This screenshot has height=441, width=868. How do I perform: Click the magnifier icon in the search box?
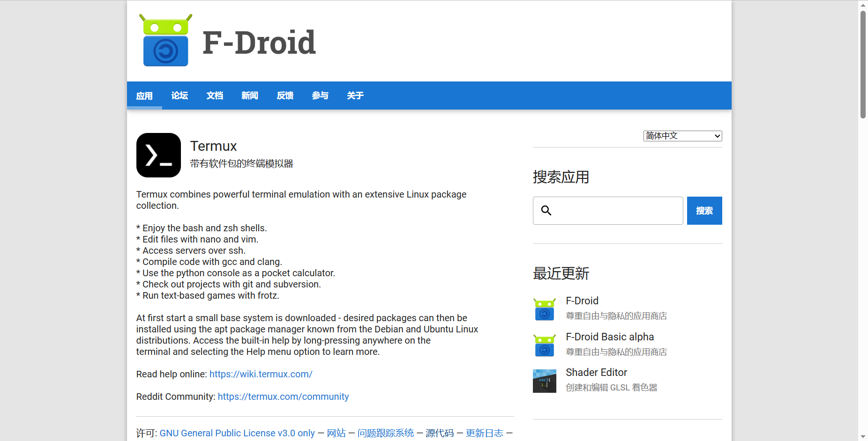(x=546, y=210)
